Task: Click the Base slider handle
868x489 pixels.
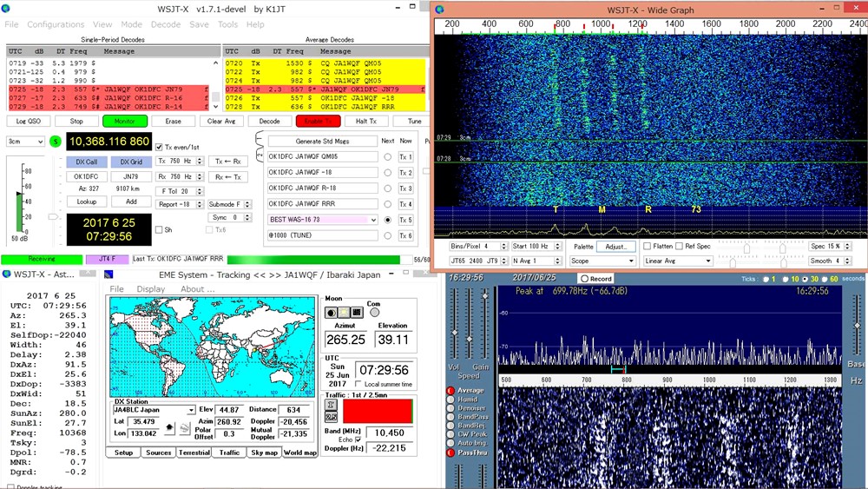Action: coord(857,326)
